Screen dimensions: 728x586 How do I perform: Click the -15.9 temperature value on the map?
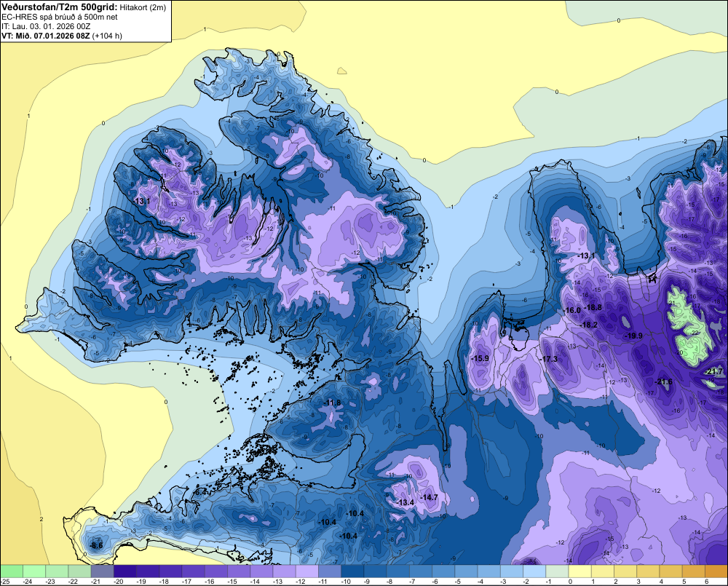tap(480, 358)
